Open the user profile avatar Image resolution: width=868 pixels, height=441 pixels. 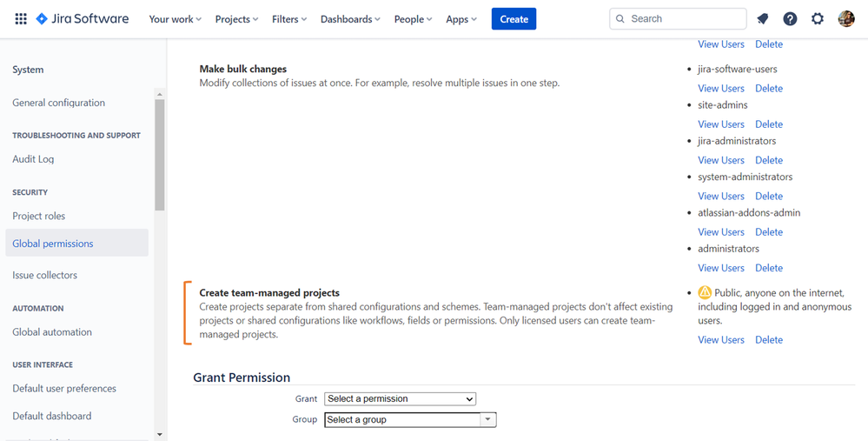[846, 19]
